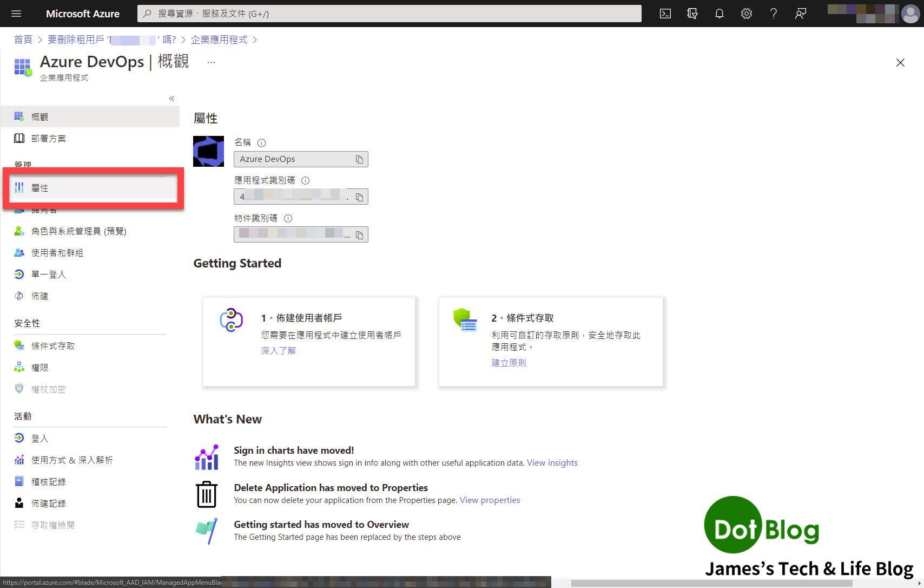Click the Getting started flag icon

pyautogui.click(x=206, y=531)
